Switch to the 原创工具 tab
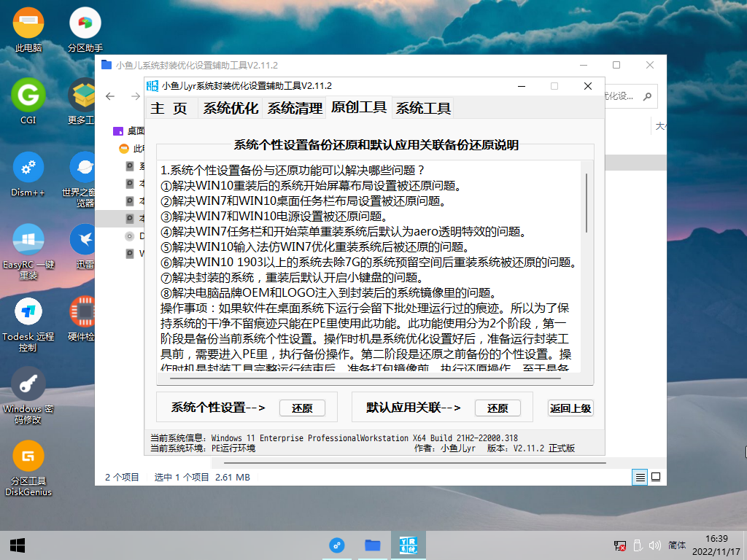The image size is (747, 560). (359, 107)
